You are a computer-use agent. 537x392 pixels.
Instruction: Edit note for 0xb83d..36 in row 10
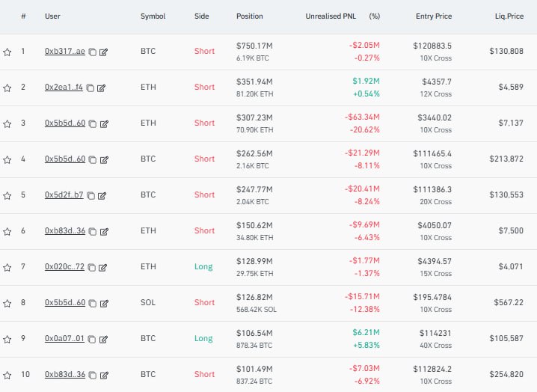point(104,376)
